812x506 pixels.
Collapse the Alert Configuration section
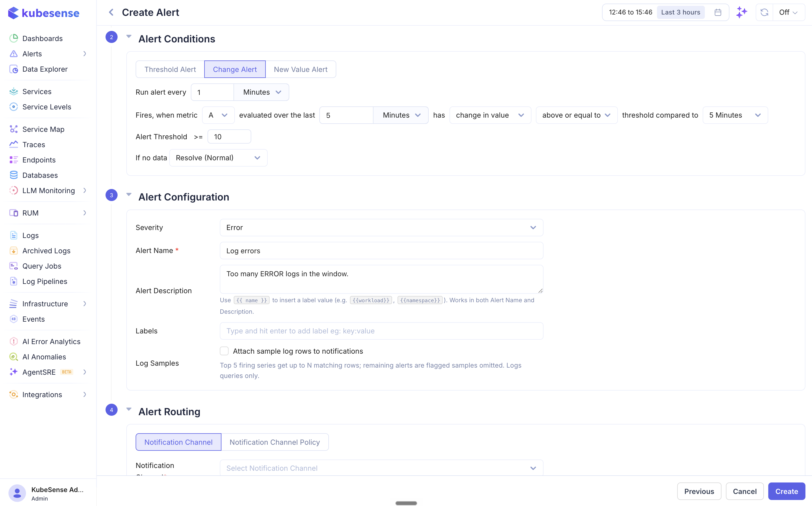129,195
